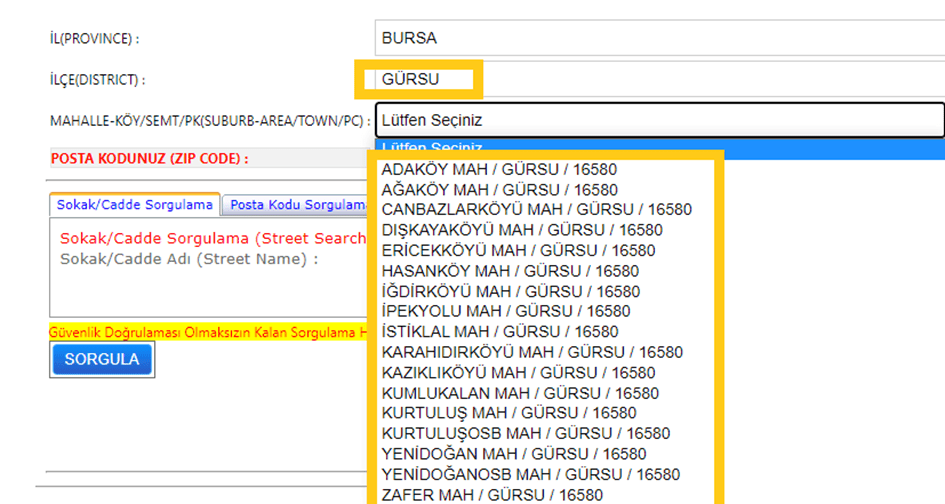Screen dimensions: 945x504
Task: Select YENİDOĞAN MAH / GÜRSU / 16580
Action: pyautogui.click(x=513, y=454)
